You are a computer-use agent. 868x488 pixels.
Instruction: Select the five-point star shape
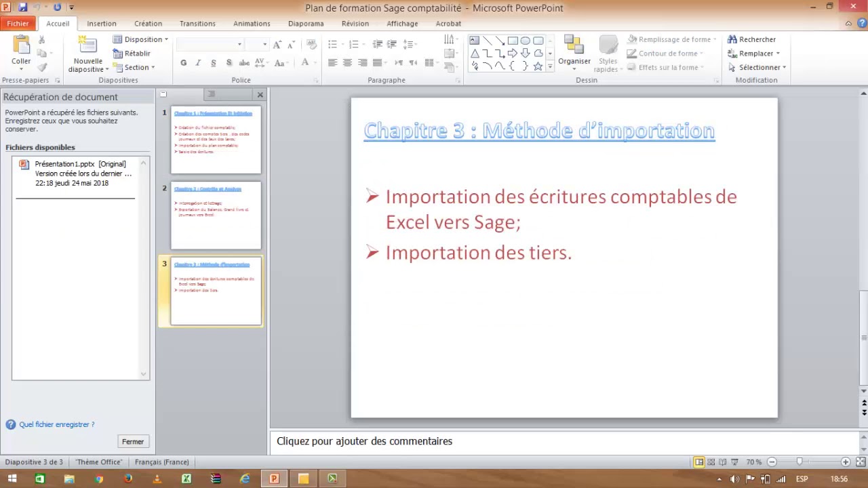coord(538,66)
